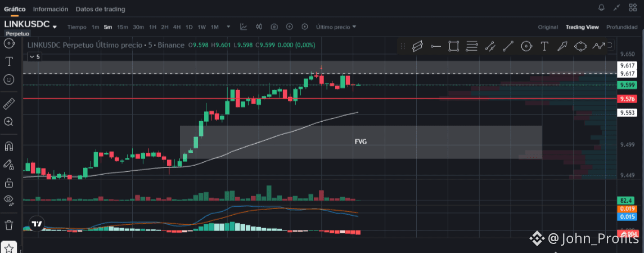Switch to the Información tab
The height and width of the screenshot is (253, 644).
[x=51, y=8]
